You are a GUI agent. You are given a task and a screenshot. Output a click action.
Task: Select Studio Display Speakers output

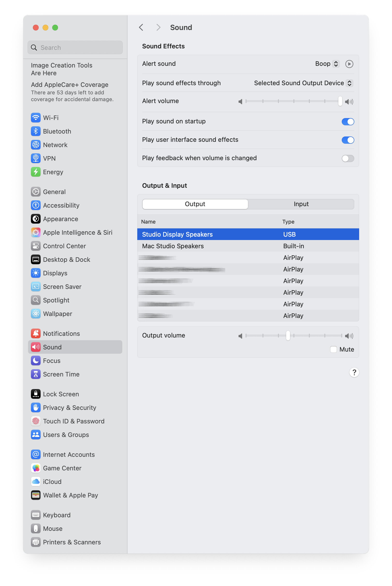[248, 234]
